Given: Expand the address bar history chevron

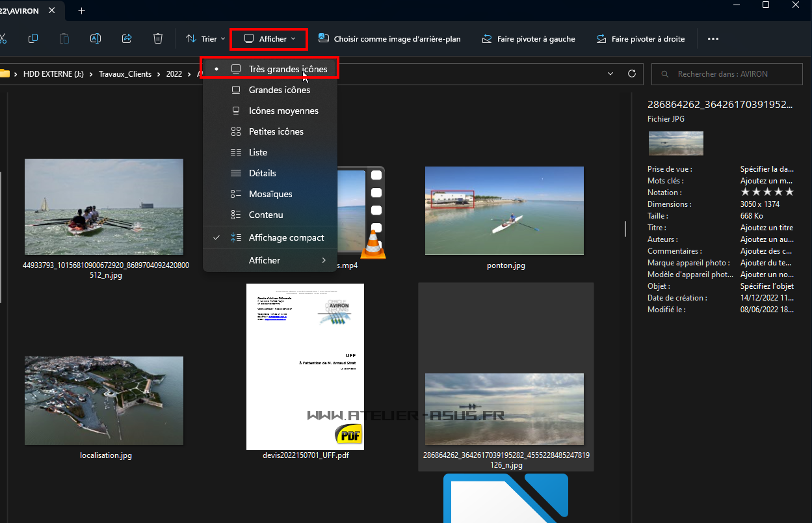Looking at the screenshot, I should pyautogui.click(x=610, y=74).
